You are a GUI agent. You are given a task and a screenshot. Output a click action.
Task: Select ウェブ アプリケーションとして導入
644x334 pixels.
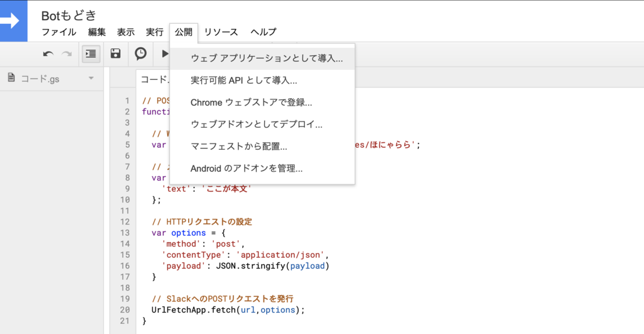pyautogui.click(x=267, y=58)
